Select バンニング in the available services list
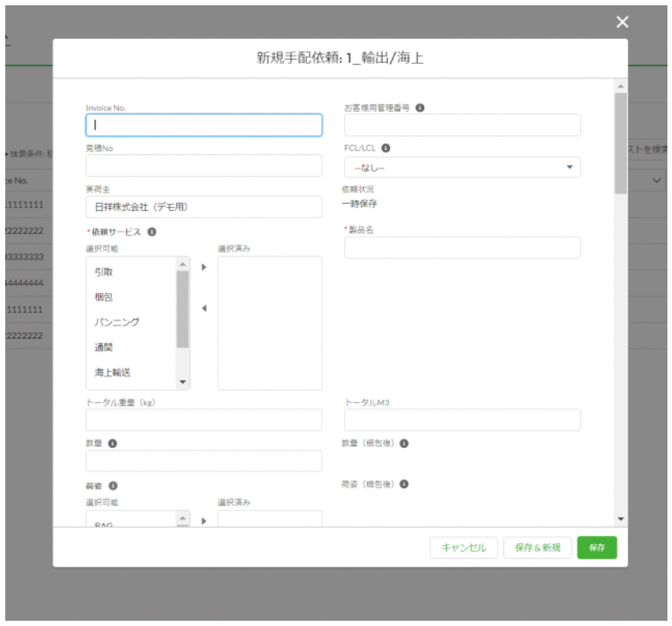Viewport: 672px width, 626px height. point(116,322)
